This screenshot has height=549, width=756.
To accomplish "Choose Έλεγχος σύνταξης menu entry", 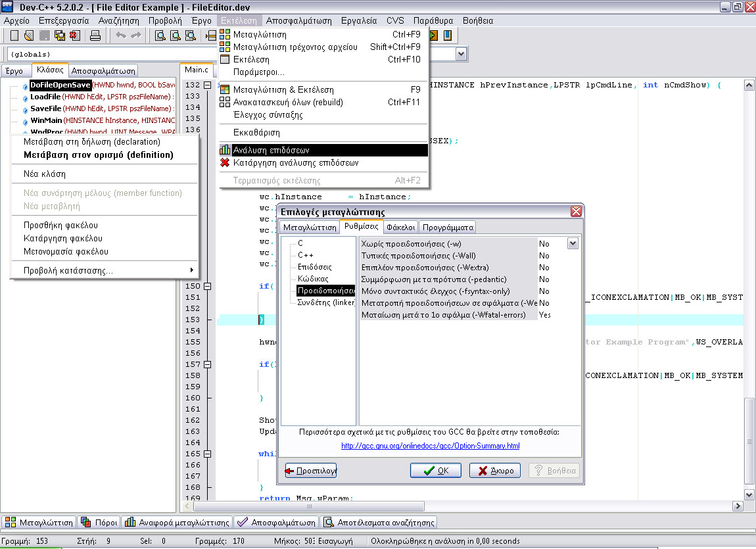I will [x=323, y=114].
